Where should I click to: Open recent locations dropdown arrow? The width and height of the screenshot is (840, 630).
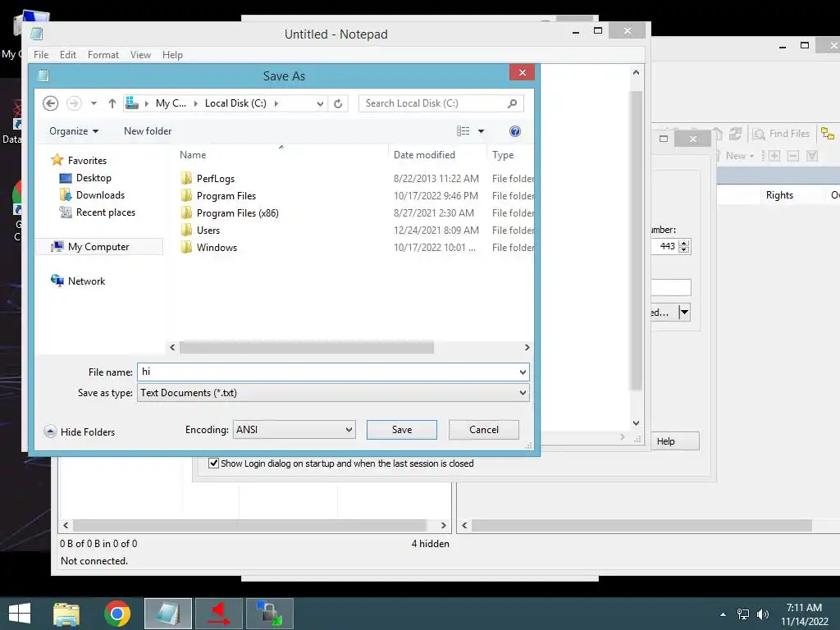click(x=94, y=103)
